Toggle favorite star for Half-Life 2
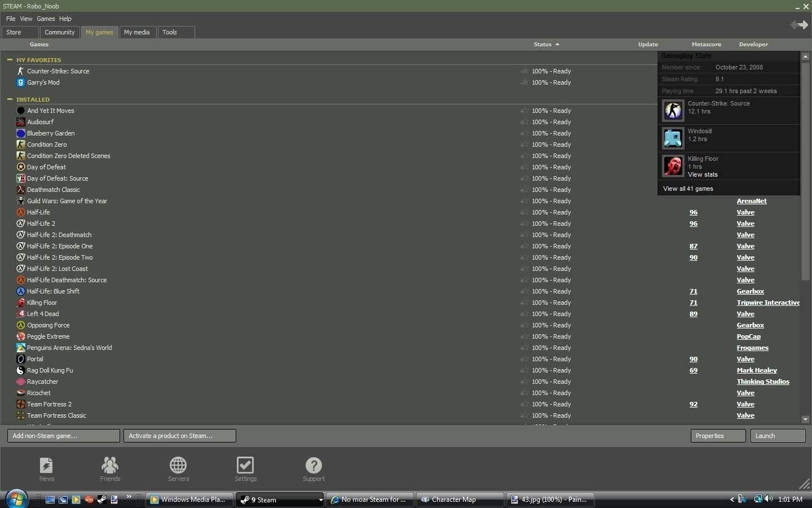This screenshot has height=508, width=812. click(x=524, y=224)
